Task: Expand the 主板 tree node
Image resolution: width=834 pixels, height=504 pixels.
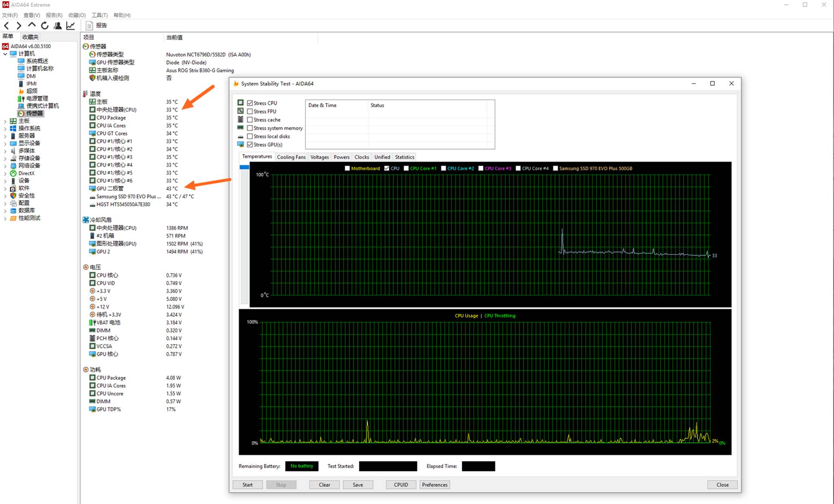Action: [5, 121]
